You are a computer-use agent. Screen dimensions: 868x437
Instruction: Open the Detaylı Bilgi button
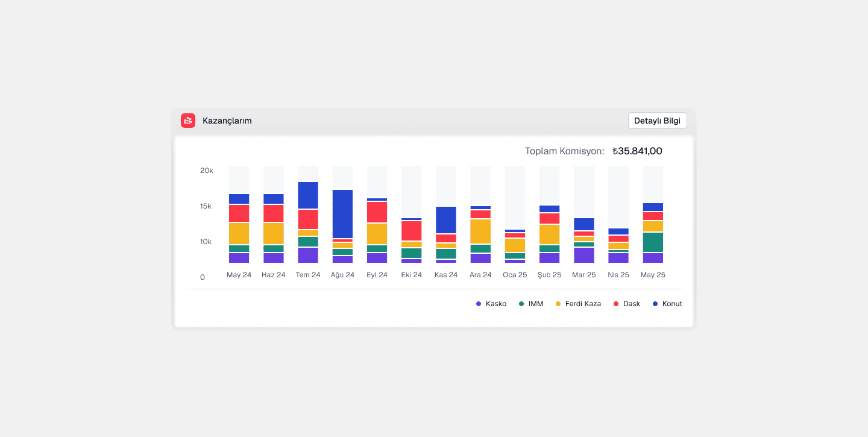point(657,121)
